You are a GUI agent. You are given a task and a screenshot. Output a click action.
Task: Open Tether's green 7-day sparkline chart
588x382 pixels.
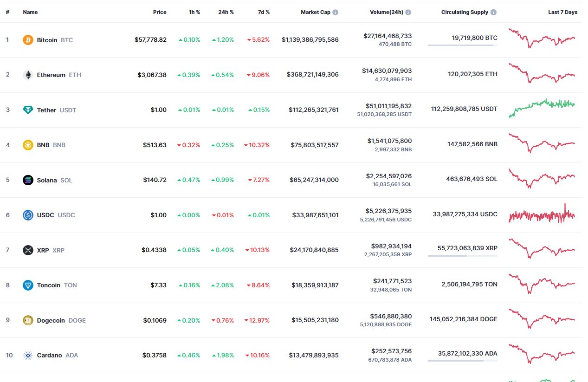click(x=542, y=108)
